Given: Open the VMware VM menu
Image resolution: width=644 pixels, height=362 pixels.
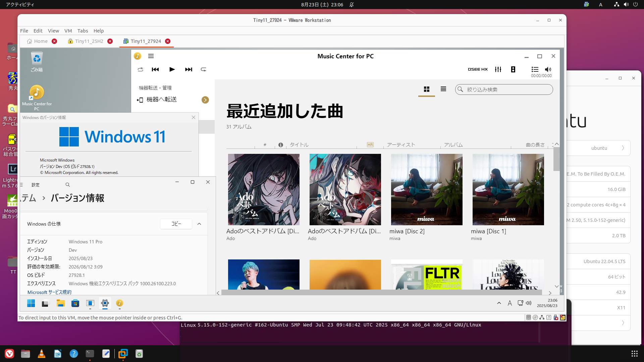Looking at the screenshot, I should (x=68, y=31).
